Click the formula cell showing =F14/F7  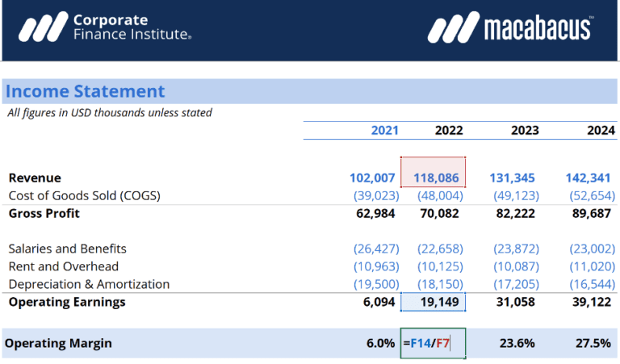433,343
